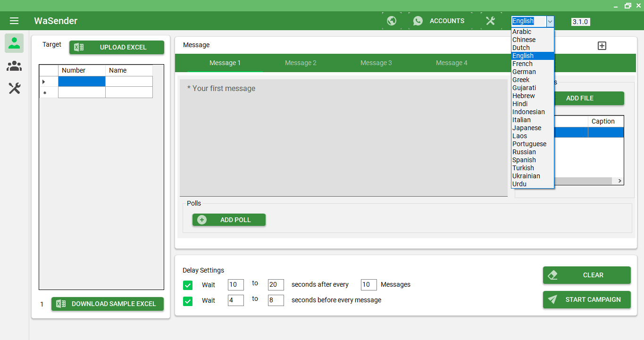
Task: Click the Excel icon on Upload Excel
Action: pyautogui.click(x=79, y=47)
